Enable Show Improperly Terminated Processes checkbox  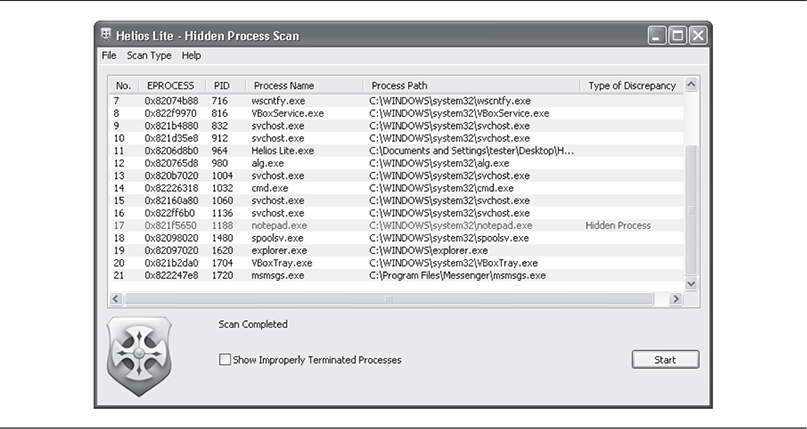225,360
